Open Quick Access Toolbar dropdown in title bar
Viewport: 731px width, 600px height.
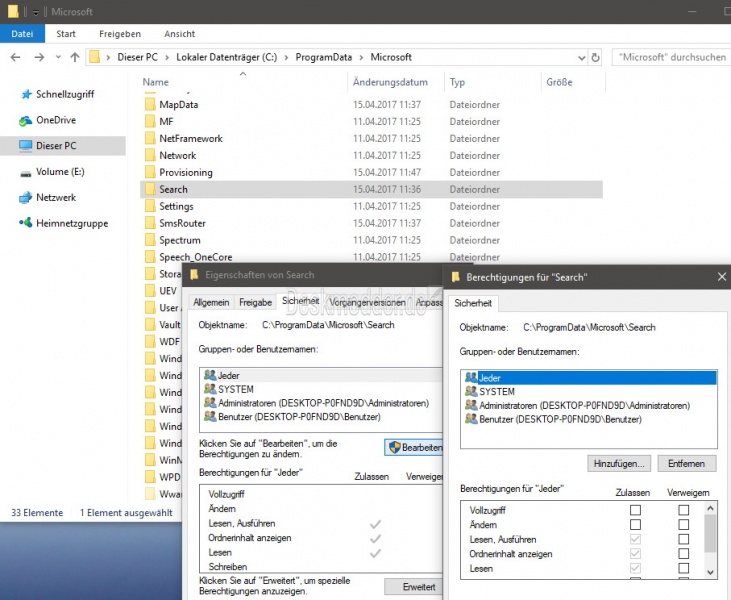35,13
